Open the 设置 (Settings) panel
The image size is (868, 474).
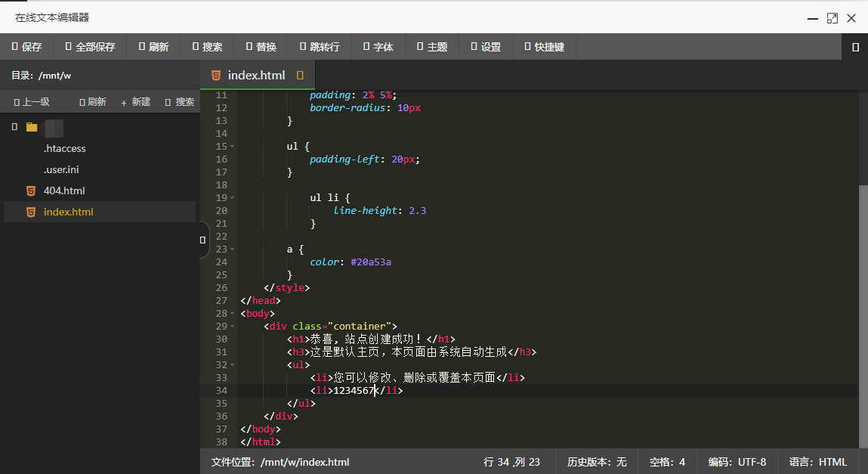[x=486, y=47]
